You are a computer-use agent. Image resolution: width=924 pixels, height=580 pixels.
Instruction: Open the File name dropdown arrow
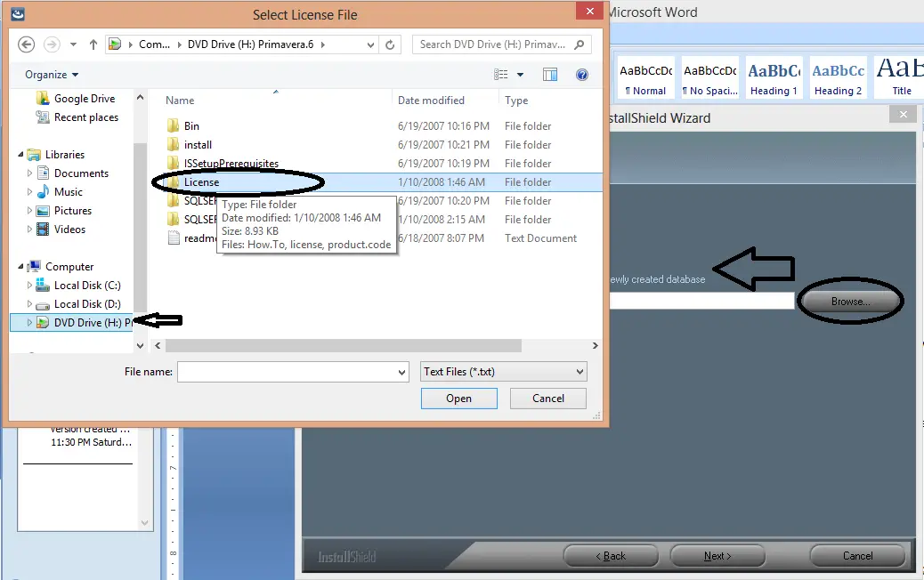(401, 372)
